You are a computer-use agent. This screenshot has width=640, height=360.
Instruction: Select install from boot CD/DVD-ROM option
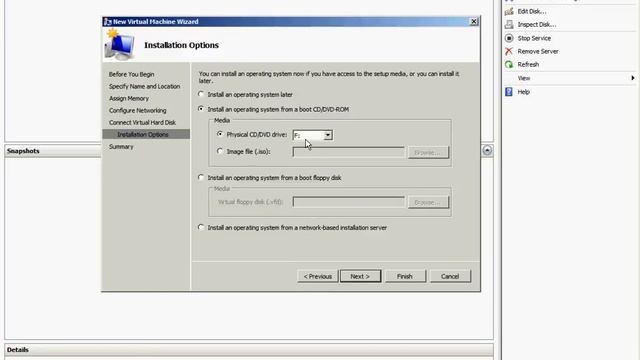click(201, 109)
